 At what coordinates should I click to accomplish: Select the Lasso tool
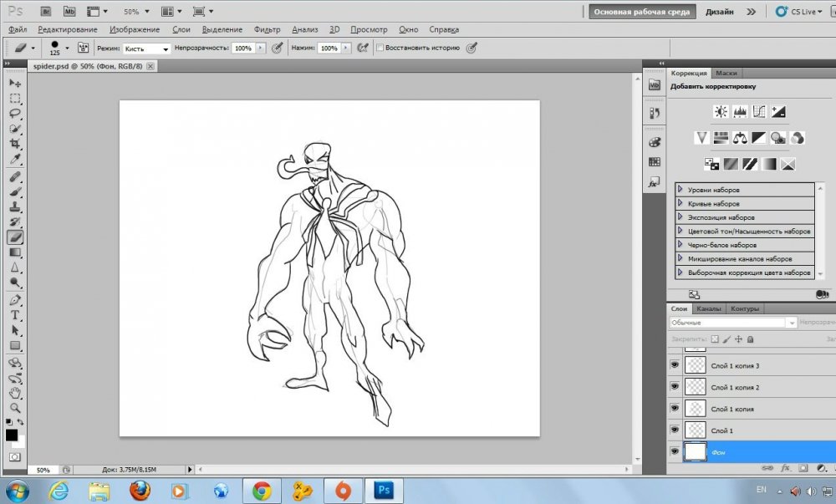(15, 114)
